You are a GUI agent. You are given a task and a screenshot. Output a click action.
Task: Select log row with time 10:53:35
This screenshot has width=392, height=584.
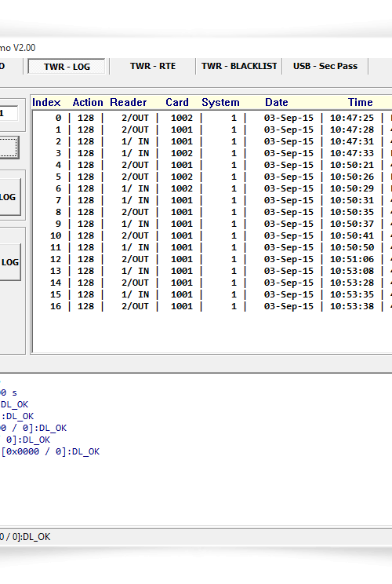(x=212, y=294)
